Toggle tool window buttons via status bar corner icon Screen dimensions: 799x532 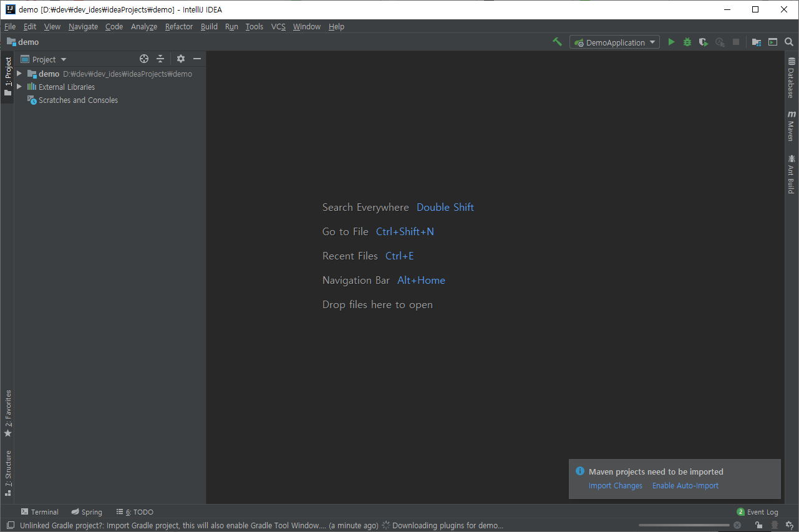point(11,525)
